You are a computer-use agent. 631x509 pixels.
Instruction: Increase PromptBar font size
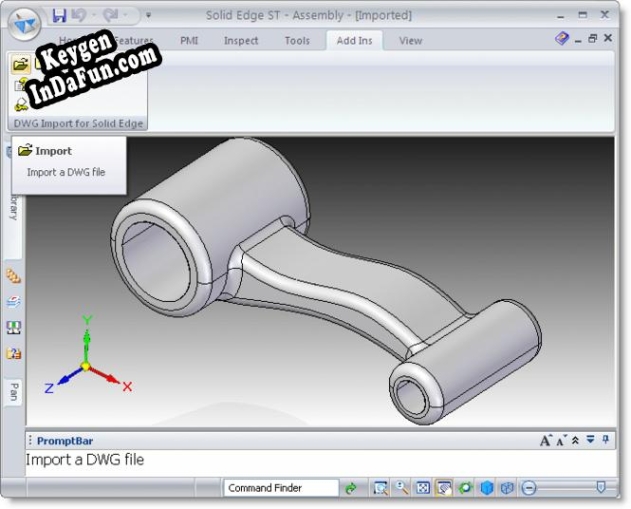[x=545, y=440]
